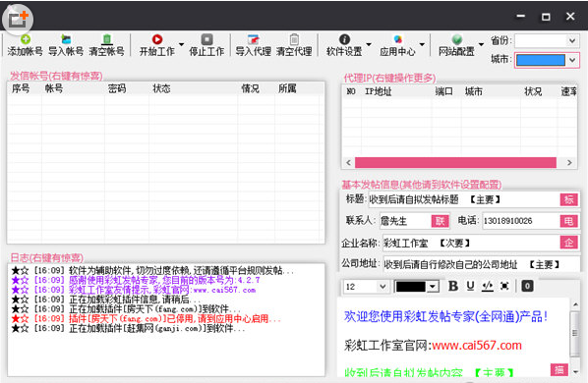Click the pink 标 button beside the title
The image size is (588, 383).
click(x=569, y=199)
